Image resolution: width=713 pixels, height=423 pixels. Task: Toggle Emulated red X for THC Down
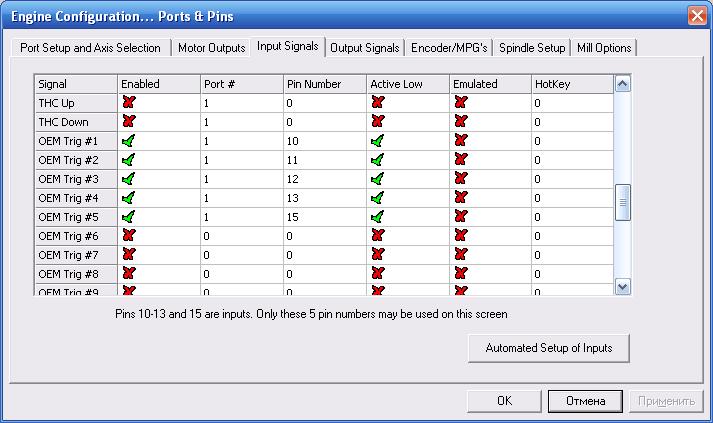460,122
